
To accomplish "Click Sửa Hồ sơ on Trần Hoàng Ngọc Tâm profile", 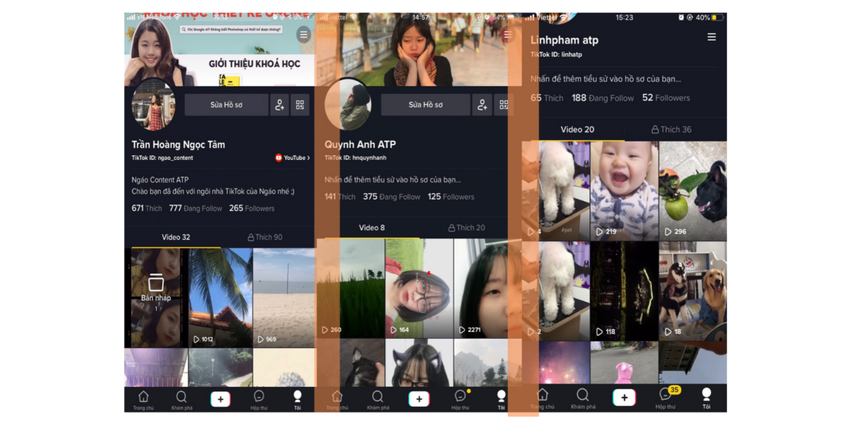I will [226, 104].
